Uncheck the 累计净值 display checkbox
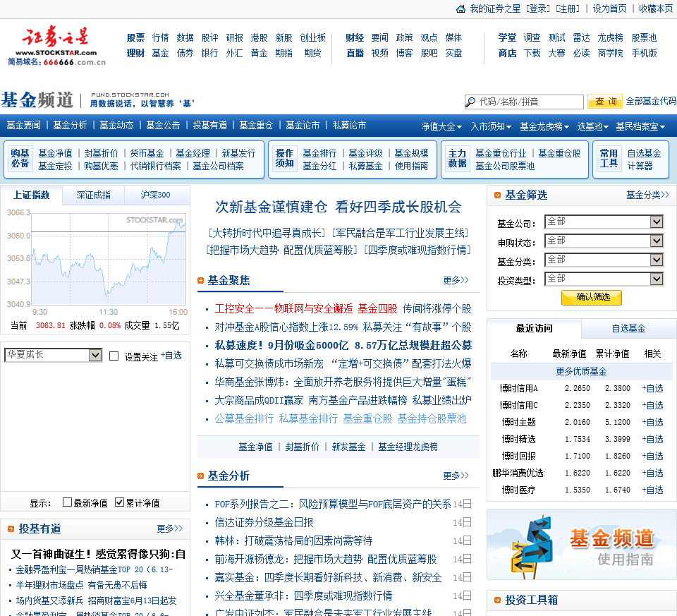 pyautogui.click(x=120, y=502)
